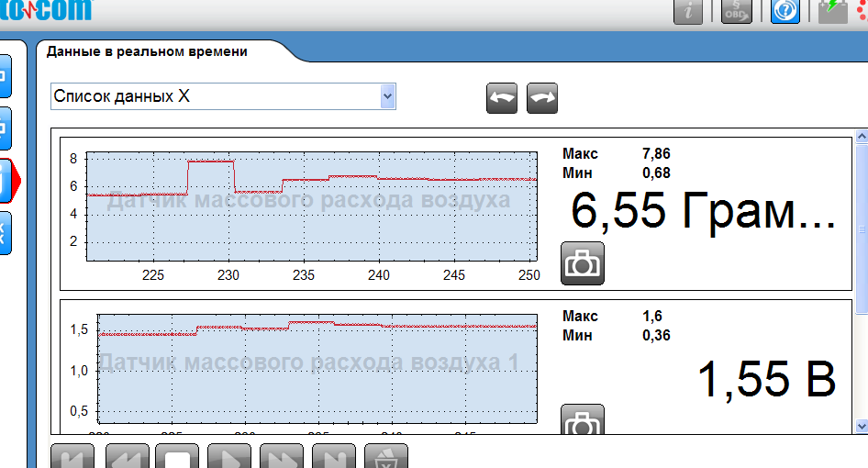Click the OBD icon in top toolbar

click(736, 11)
